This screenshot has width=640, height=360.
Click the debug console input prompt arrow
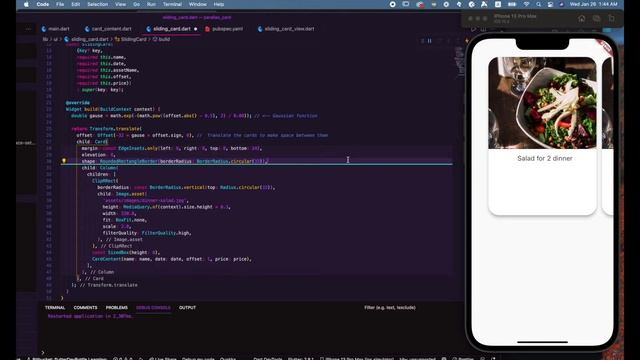click(x=42, y=353)
